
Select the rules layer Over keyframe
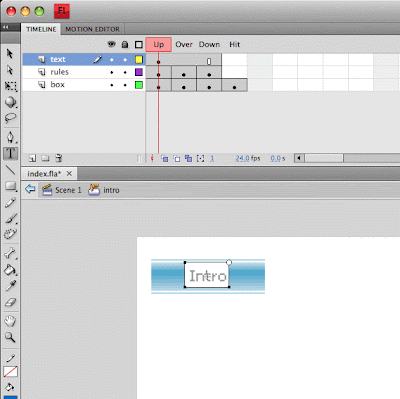(x=184, y=72)
